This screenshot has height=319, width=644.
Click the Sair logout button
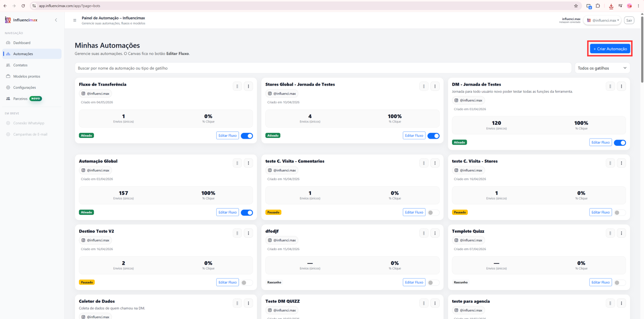click(x=629, y=20)
